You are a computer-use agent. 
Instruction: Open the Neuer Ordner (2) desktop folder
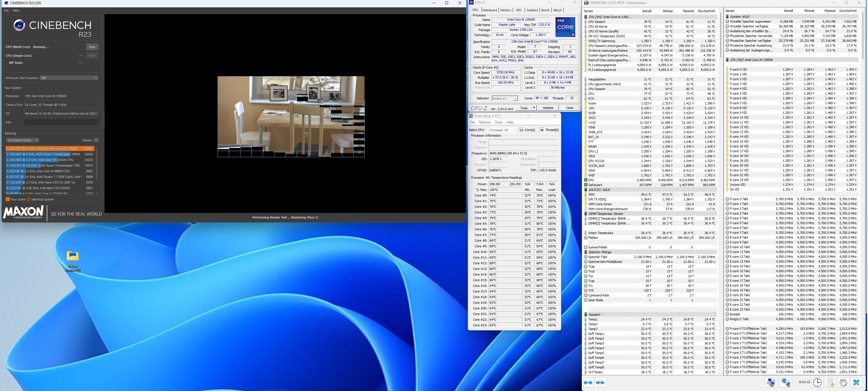(72, 261)
